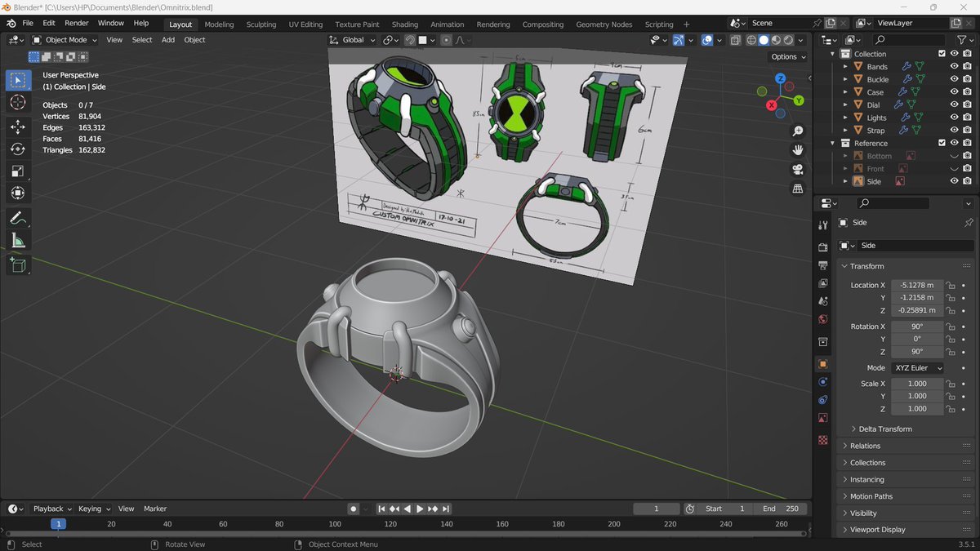
Task: Toggle snapping magnet in header
Action: 410,40
